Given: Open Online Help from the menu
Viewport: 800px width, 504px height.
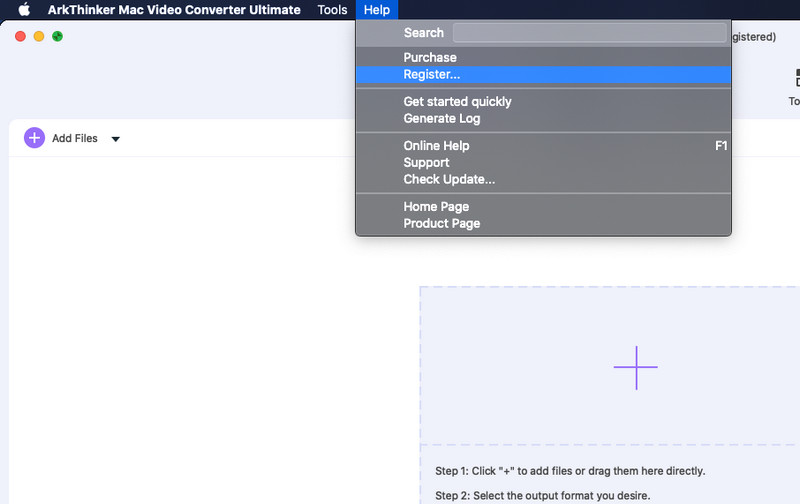Looking at the screenshot, I should 543,146.
